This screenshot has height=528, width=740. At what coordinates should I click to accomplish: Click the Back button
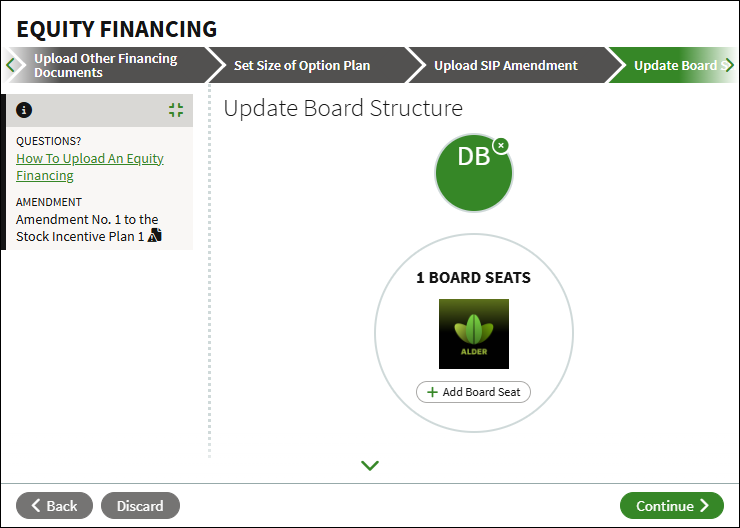(x=54, y=506)
